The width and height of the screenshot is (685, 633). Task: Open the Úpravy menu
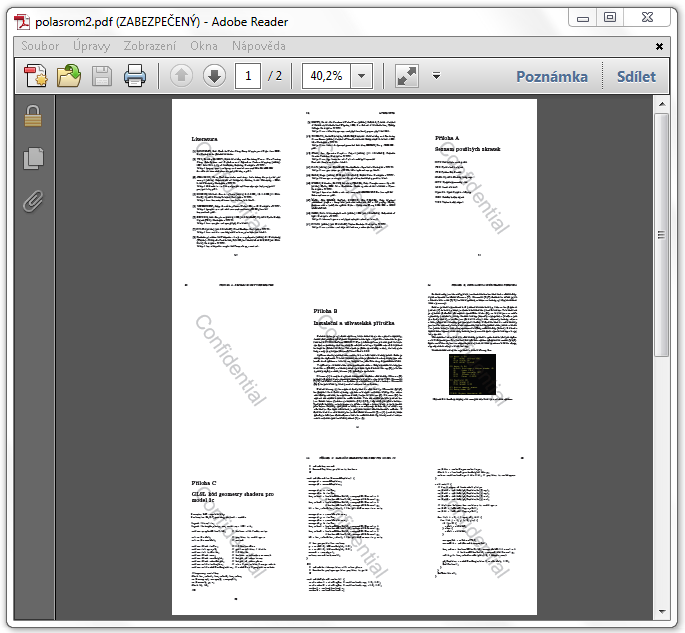[x=91, y=46]
